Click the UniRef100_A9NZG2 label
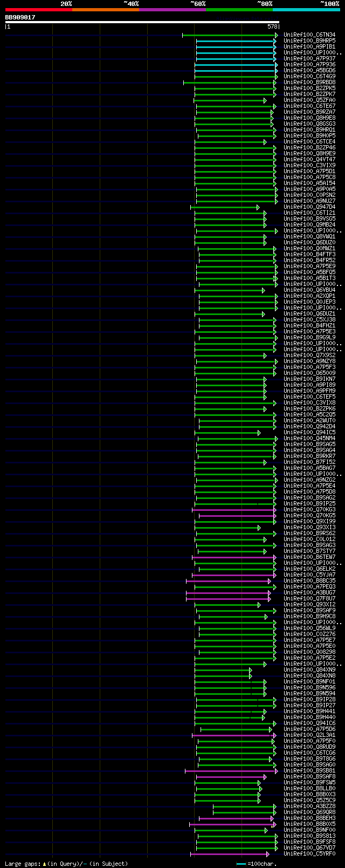The image size is (345, 868). click(x=309, y=480)
